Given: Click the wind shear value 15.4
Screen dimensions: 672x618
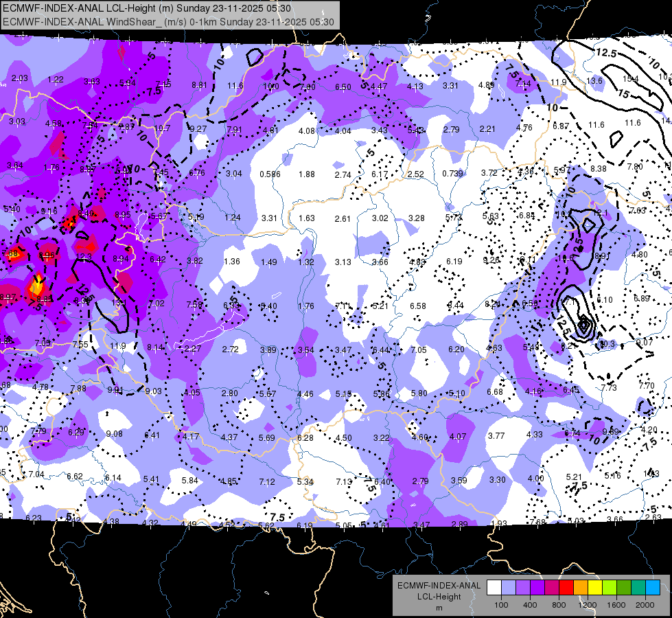Looking at the screenshot, I should coord(630,79).
